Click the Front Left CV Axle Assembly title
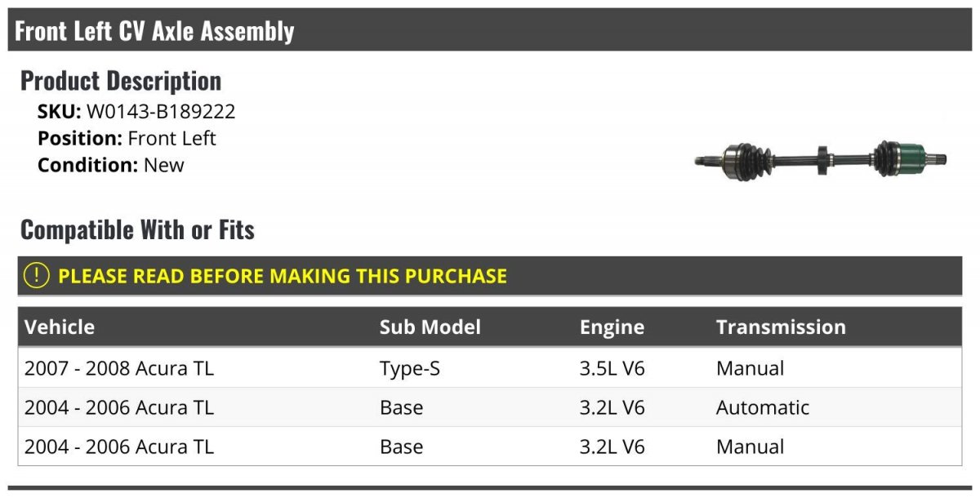The width and height of the screenshot is (980, 498). [154, 31]
